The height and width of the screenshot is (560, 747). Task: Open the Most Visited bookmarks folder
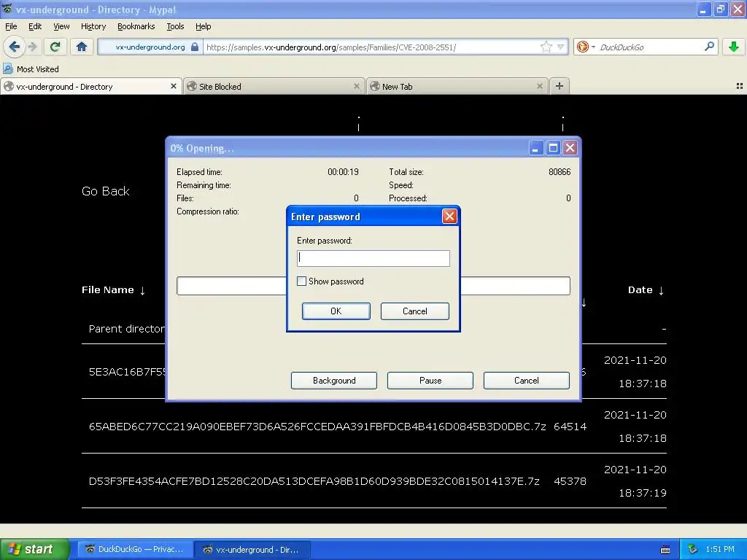(31, 69)
